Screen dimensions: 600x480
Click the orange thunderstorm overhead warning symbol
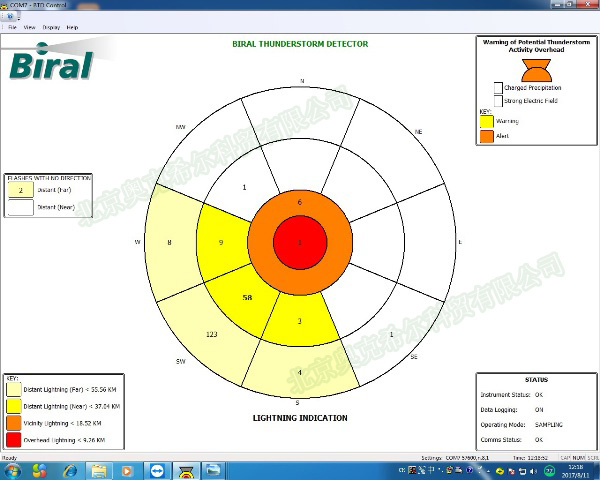coord(536,70)
